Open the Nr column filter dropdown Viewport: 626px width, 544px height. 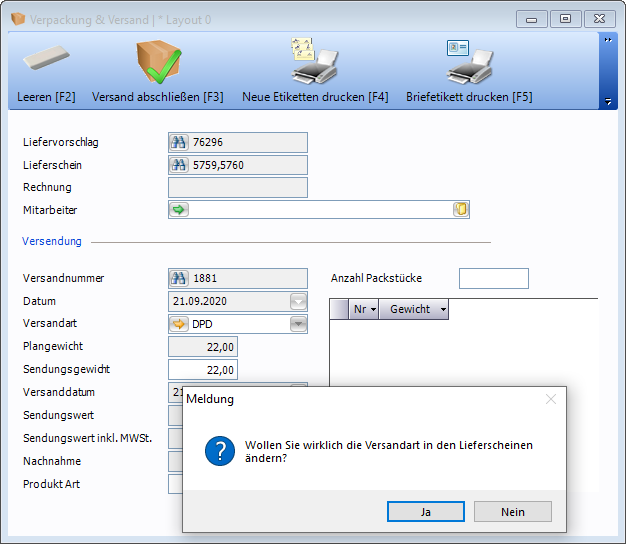click(373, 310)
